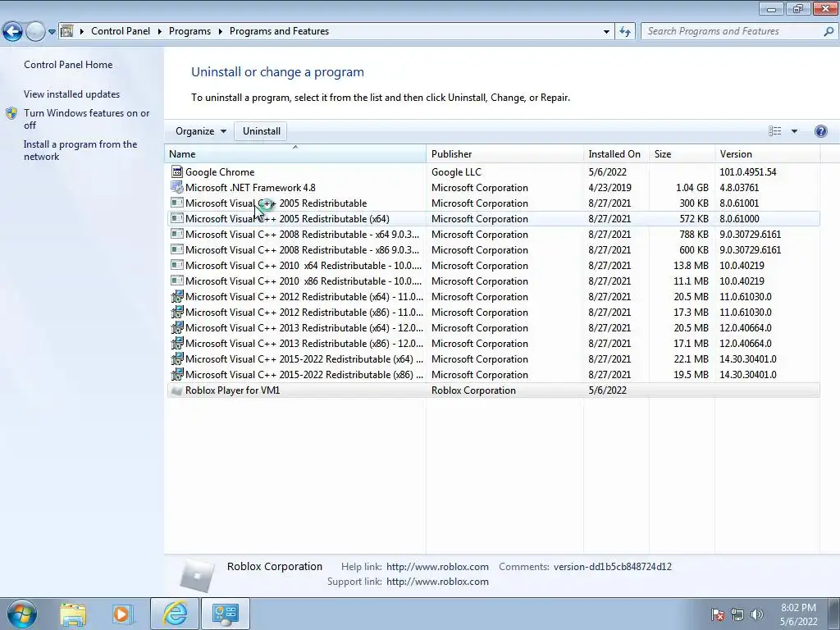Select Programs and Features breadcrumb segment
The height and width of the screenshot is (630, 840).
(x=279, y=31)
